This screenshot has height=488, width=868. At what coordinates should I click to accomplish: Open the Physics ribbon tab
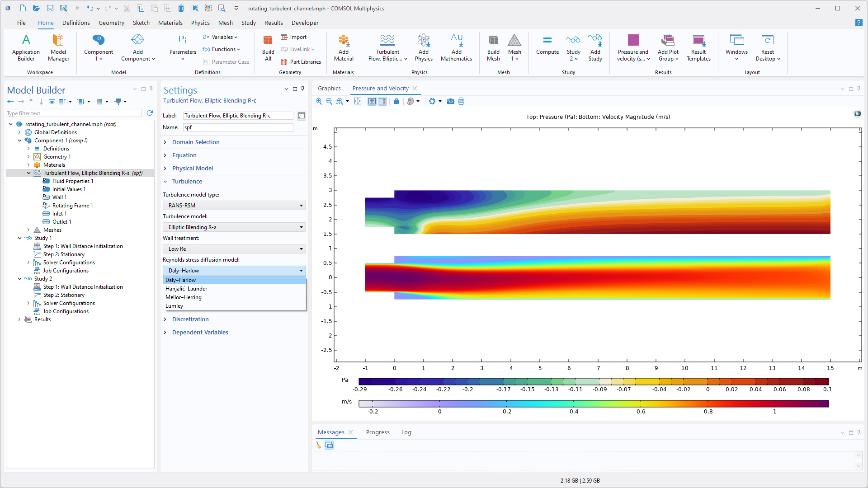(200, 23)
